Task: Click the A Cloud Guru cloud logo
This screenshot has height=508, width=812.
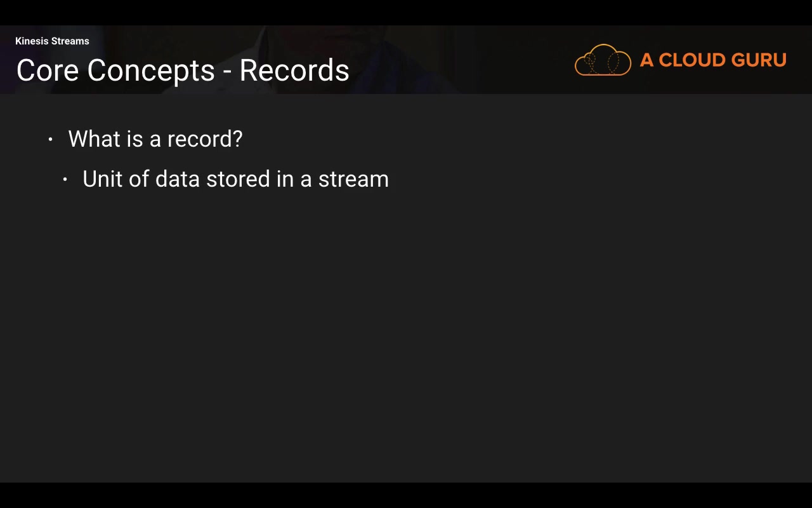Action: pos(603,60)
